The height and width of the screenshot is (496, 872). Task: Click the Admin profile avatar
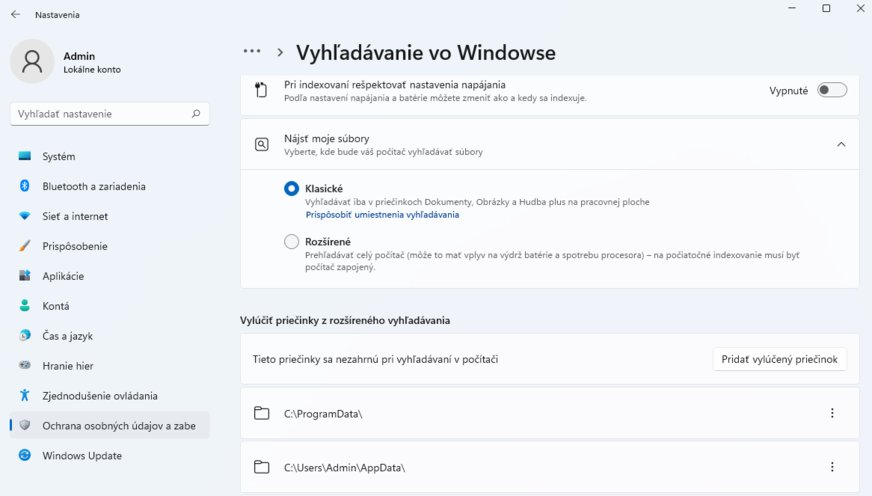coord(32,61)
